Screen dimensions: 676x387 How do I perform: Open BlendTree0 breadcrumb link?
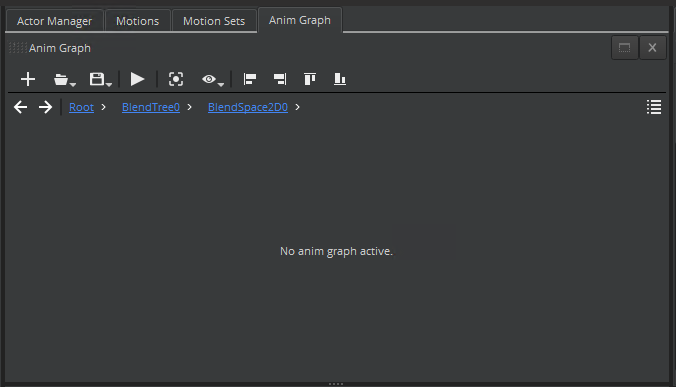[151, 107]
